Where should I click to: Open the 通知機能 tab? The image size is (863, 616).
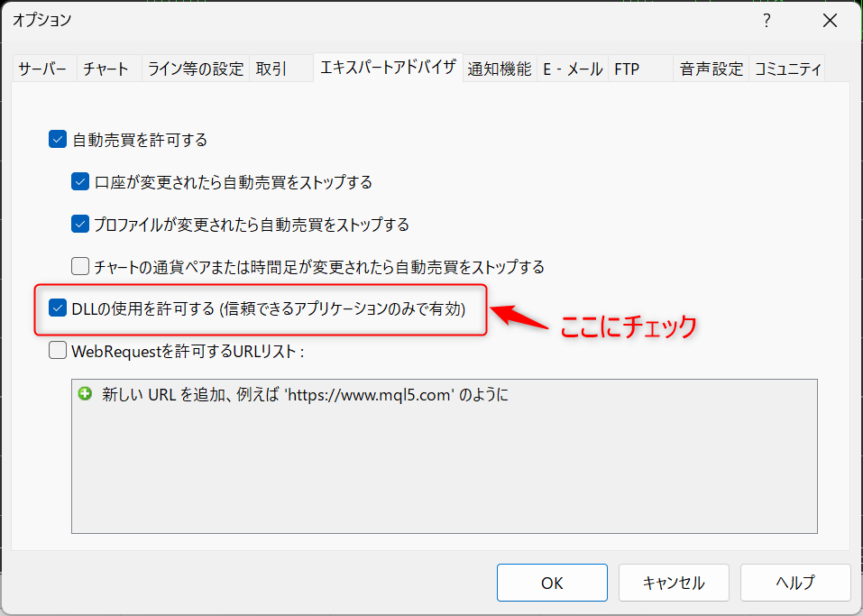[499, 69]
